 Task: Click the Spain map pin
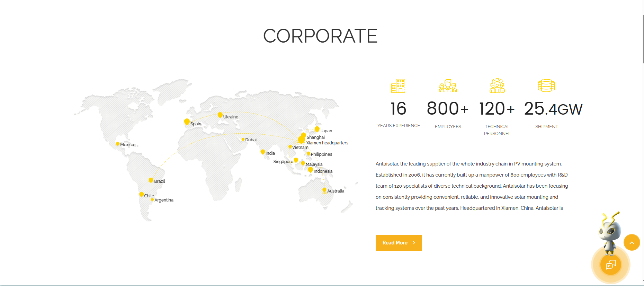pyautogui.click(x=187, y=122)
